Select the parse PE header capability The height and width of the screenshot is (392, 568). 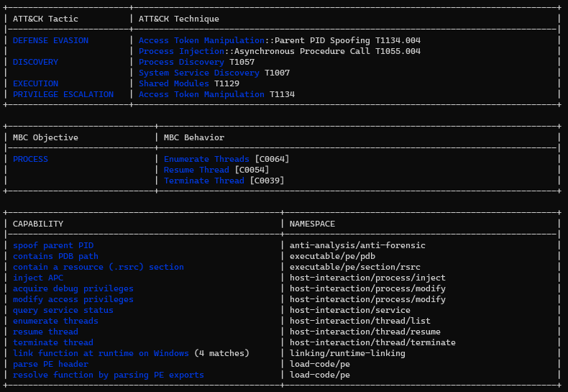coord(50,364)
